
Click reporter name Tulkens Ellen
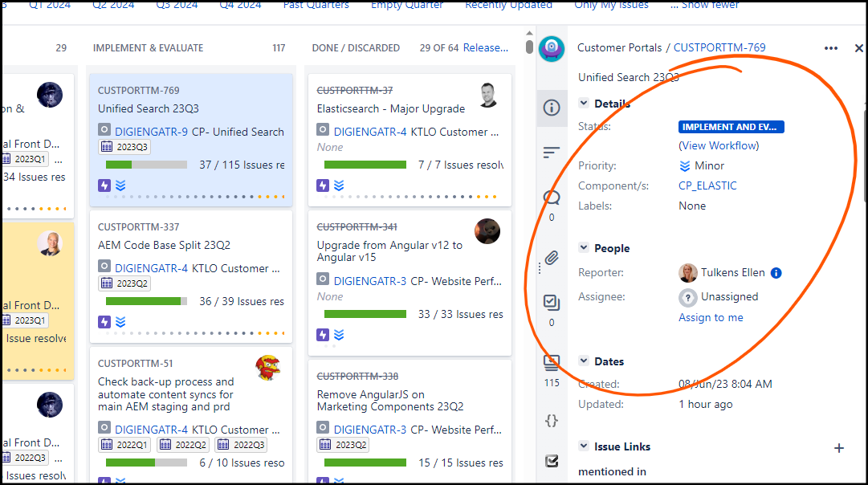click(x=733, y=272)
